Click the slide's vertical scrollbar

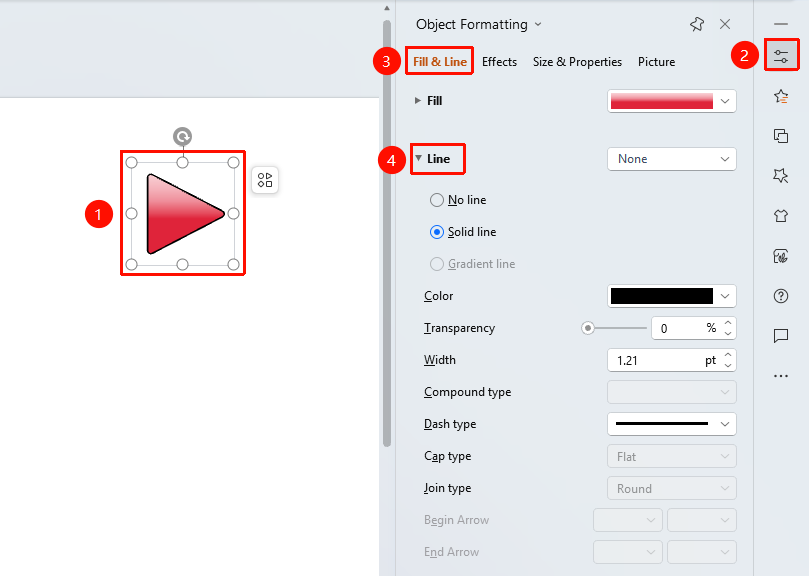pyautogui.click(x=387, y=232)
